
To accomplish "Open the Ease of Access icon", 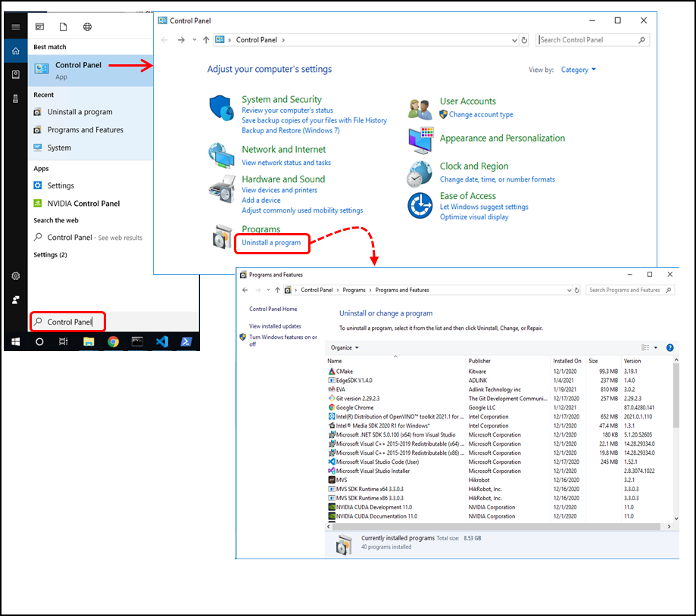I will (420, 205).
